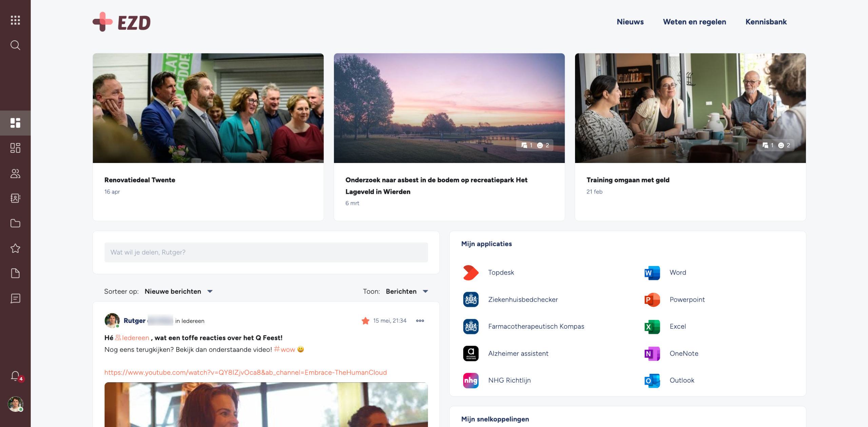Open the app launcher grid icon
This screenshot has width=868, height=427.
[15, 20]
